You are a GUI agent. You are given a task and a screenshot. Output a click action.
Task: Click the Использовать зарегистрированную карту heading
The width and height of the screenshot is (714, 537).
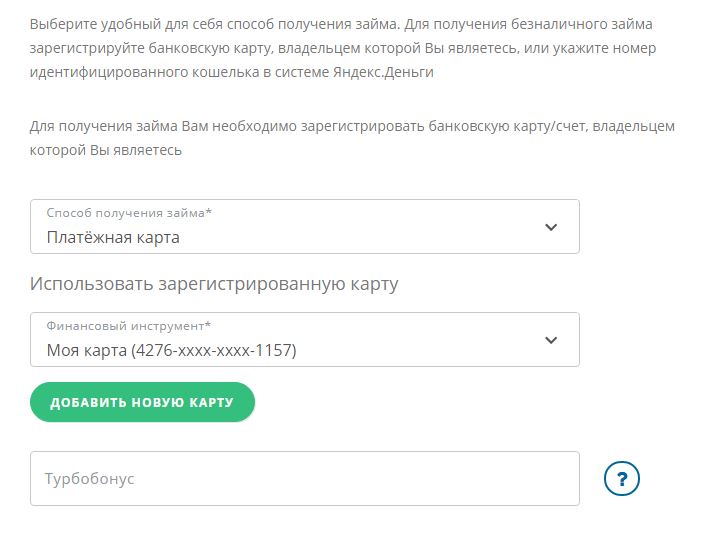coord(214,283)
